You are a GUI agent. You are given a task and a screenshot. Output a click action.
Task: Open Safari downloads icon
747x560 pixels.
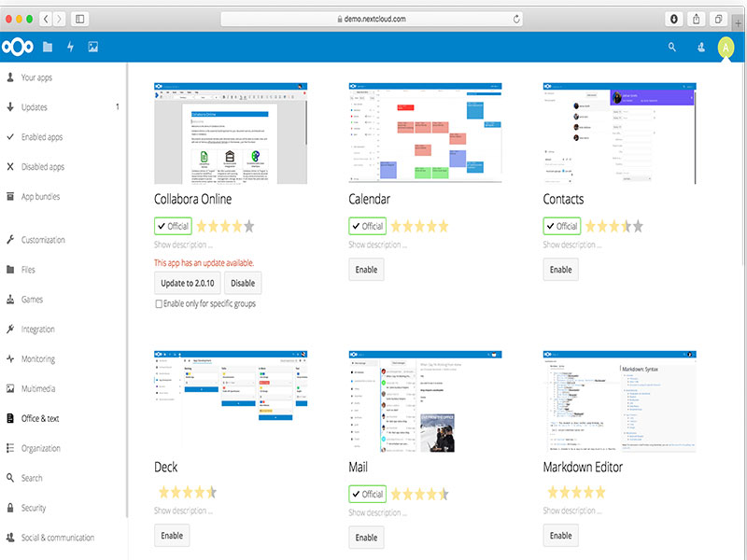pyautogui.click(x=673, y=19)
